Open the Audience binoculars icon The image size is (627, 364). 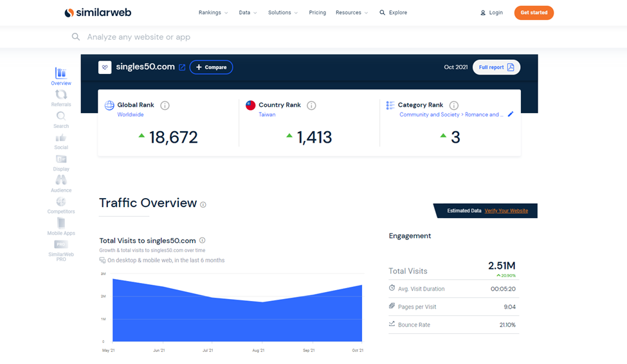coord(61,180)
